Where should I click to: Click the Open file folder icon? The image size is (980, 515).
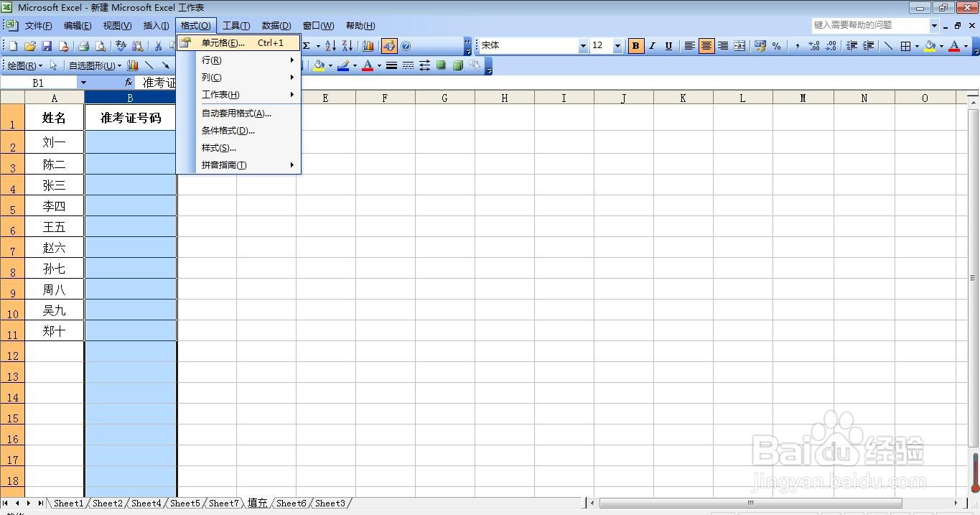tap(30, 46)
